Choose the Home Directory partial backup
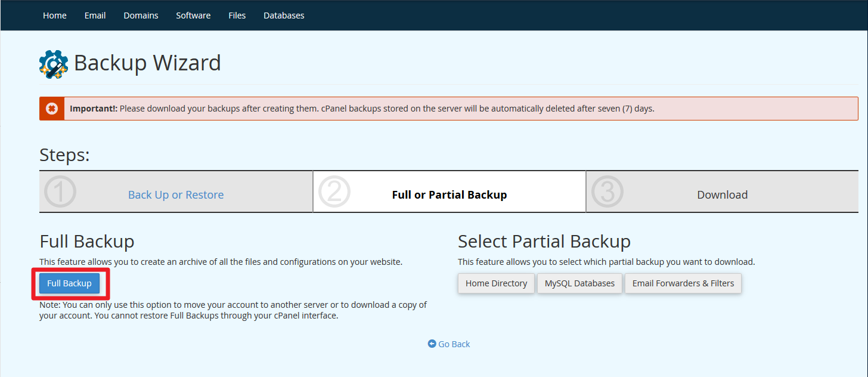Image resolution: width=868 pixels, height=377 pixels. [x=496, y=283]
